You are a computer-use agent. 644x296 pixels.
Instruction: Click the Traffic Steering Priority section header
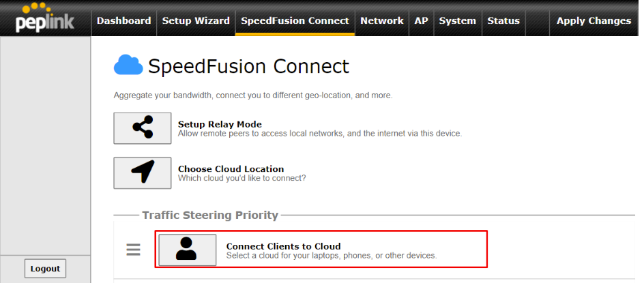point(210,215)
